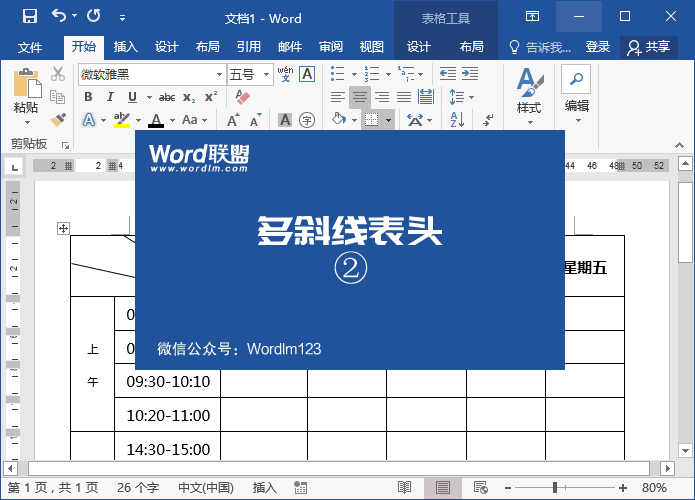695x500 pixels.
Task: Redo the last action
Action: [x=94, y=16]
